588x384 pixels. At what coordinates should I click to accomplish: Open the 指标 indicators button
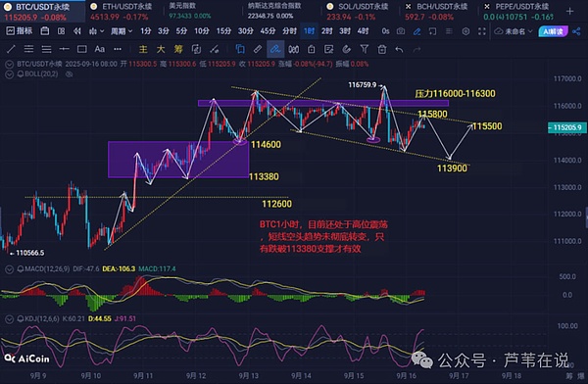(x=20, y=31)
